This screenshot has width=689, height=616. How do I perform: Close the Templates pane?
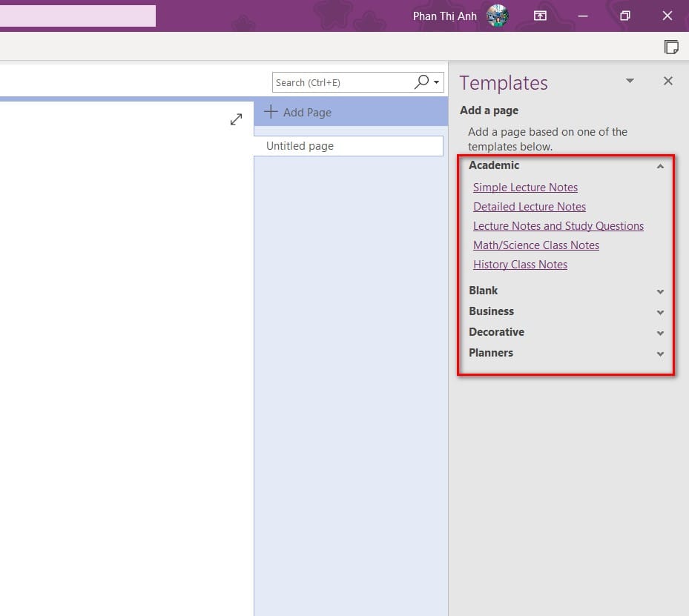tap(668, 81)
